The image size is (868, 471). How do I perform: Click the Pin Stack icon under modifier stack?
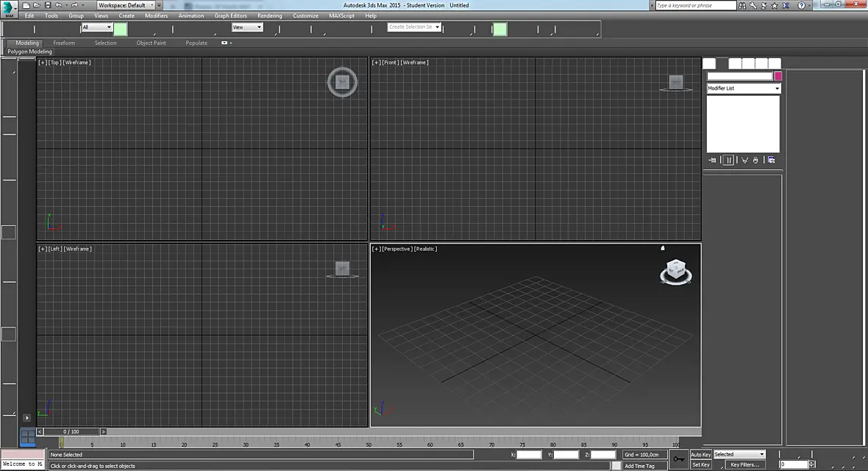pyautogui.click(x=713, y=160)
